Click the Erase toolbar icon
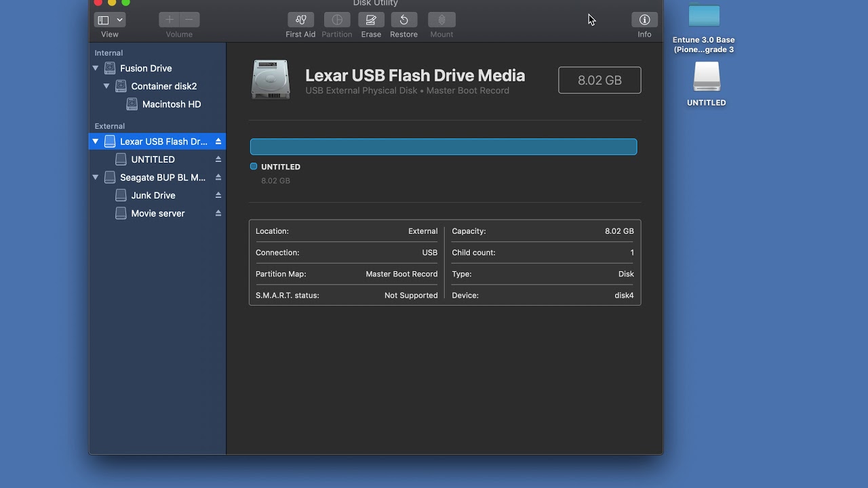Image resolution: width=868 pixels, height=488 pixels. 371,20
